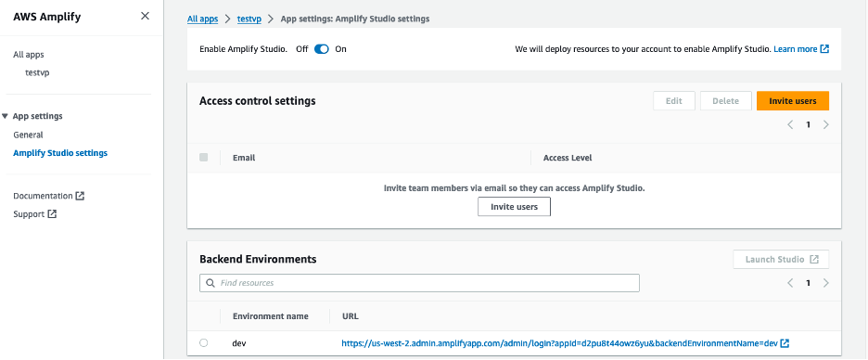
Task: Go to the next page of Access control settings
Action: click(x=826, y=124)
